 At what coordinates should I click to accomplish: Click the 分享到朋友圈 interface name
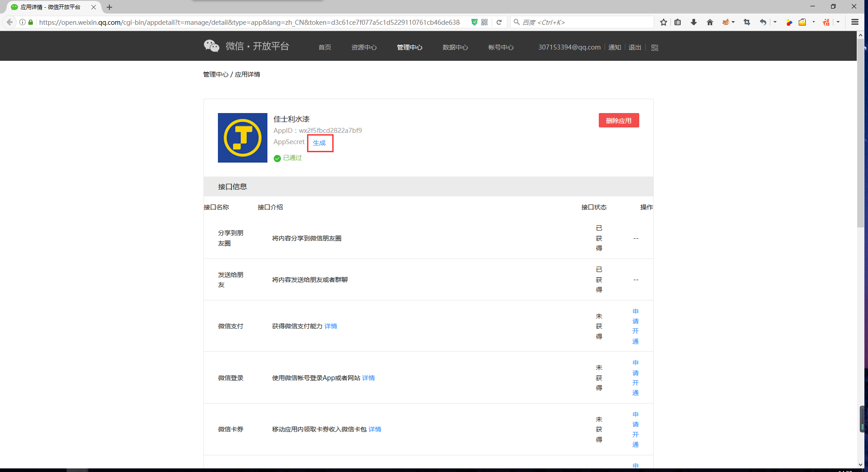click(231, 238)
